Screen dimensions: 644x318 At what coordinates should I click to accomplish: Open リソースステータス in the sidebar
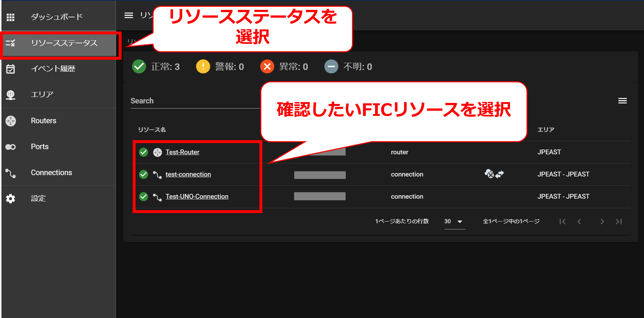click(x=64, y=43)
